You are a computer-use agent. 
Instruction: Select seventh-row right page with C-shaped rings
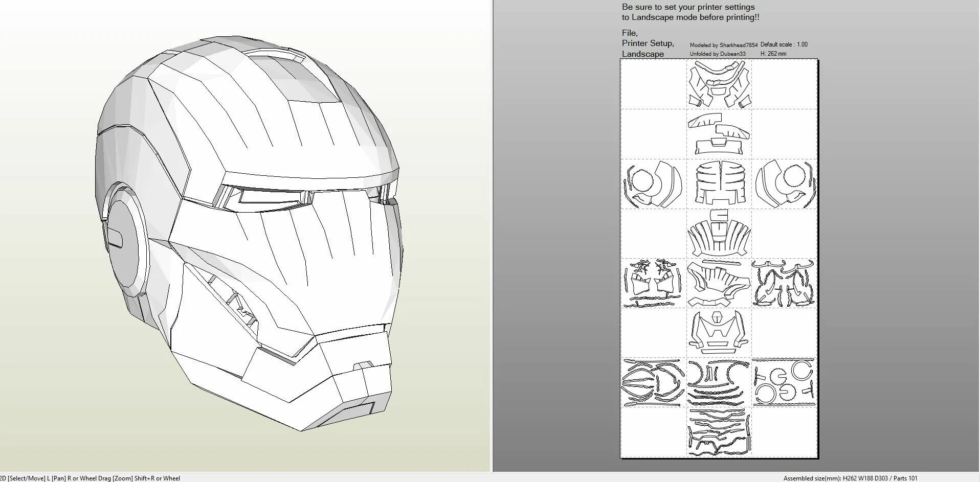pyautogui.click(x=784, y=382)
